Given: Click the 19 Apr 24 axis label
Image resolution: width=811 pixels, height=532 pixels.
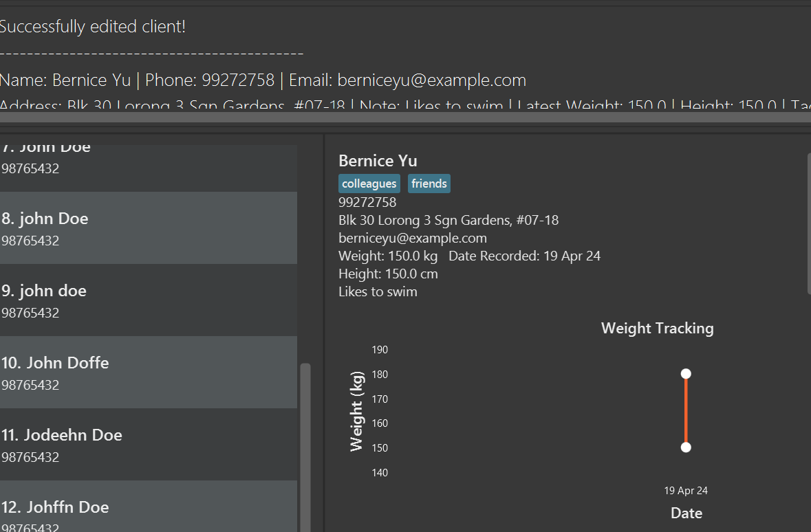Looking at the screenshot, I should (x=686, y=491).
